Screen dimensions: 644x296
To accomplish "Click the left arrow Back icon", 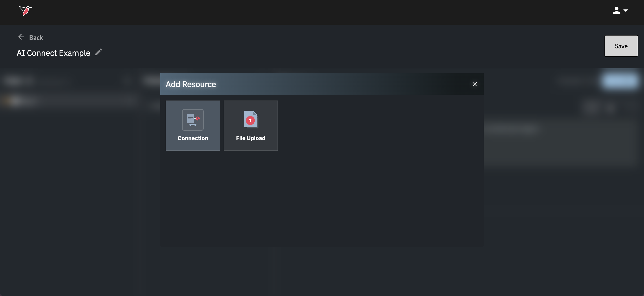I will 21,37.
